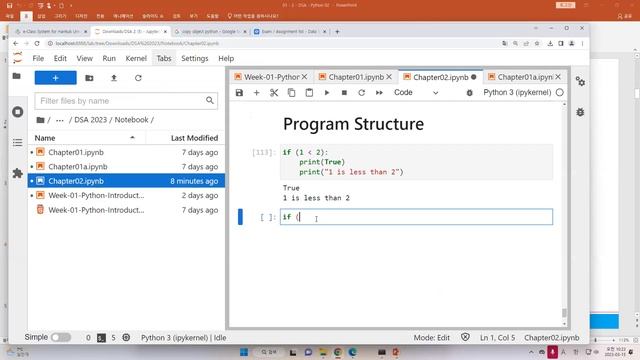Image resolution: width=640 pixels, height=360 pixels.
Task: Open Windows Start menu on taskbar
Action: pos(244,352)
